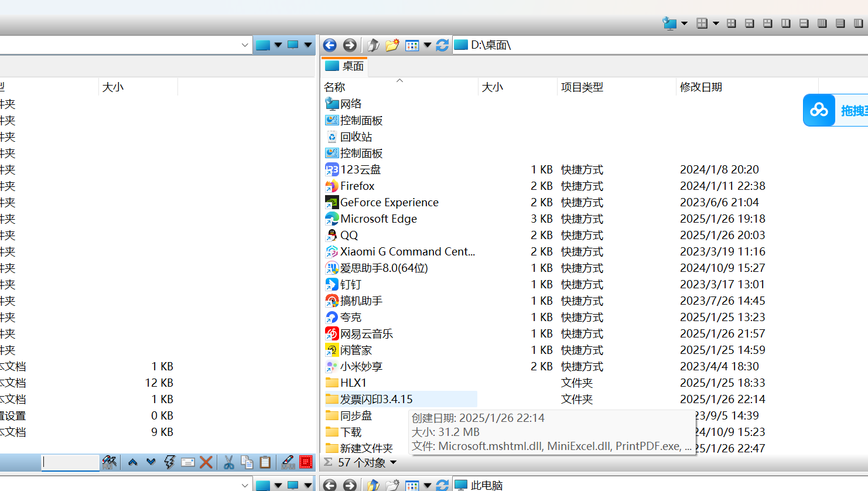Open the view mode icon in D:\桌面 pane
The image size is (868, 491).
[412, 45]
